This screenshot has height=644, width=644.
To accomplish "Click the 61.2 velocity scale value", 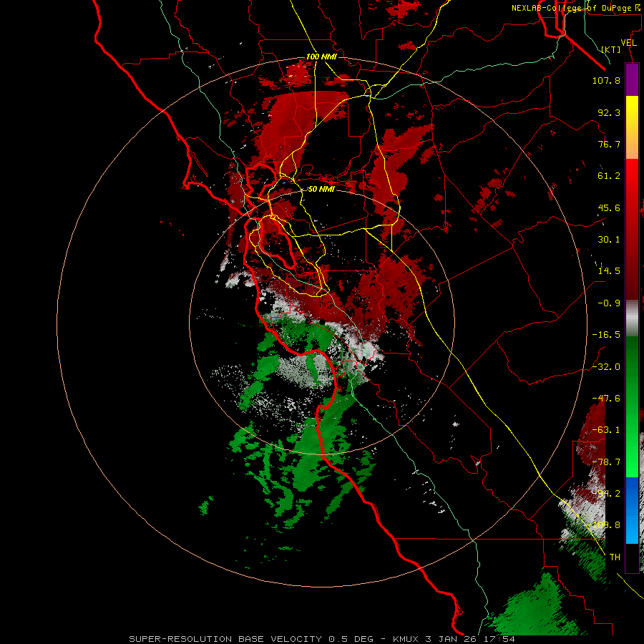I will (609, 176).
